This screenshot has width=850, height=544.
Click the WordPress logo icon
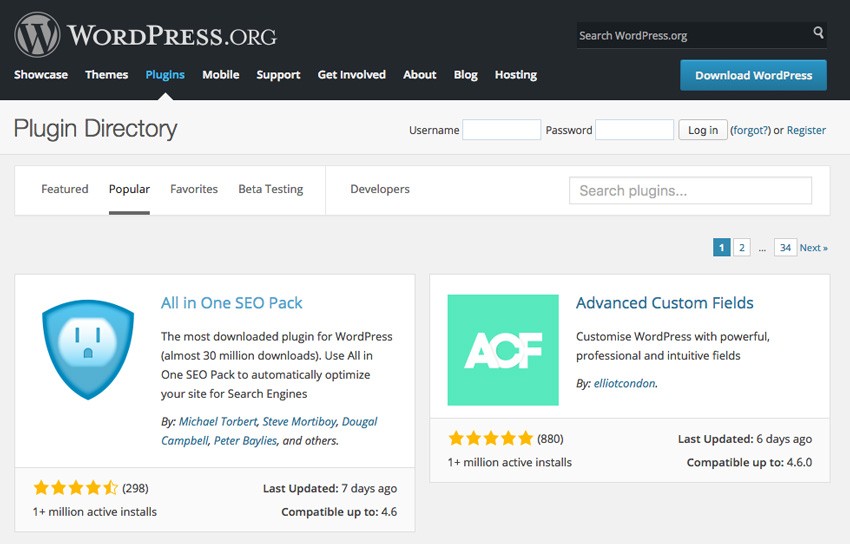coord(37,35)
